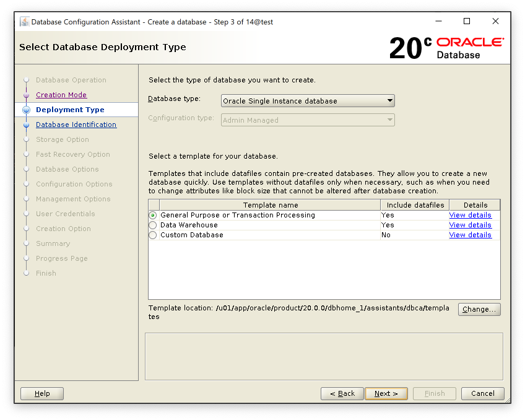Minimize the installer window
This screenshot has height=420, width=525.
coord(438,22)
